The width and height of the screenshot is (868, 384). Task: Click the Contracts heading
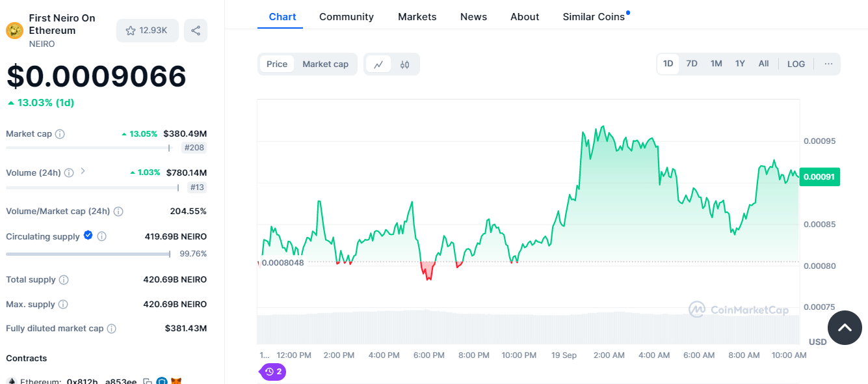(x=27, y=359)
